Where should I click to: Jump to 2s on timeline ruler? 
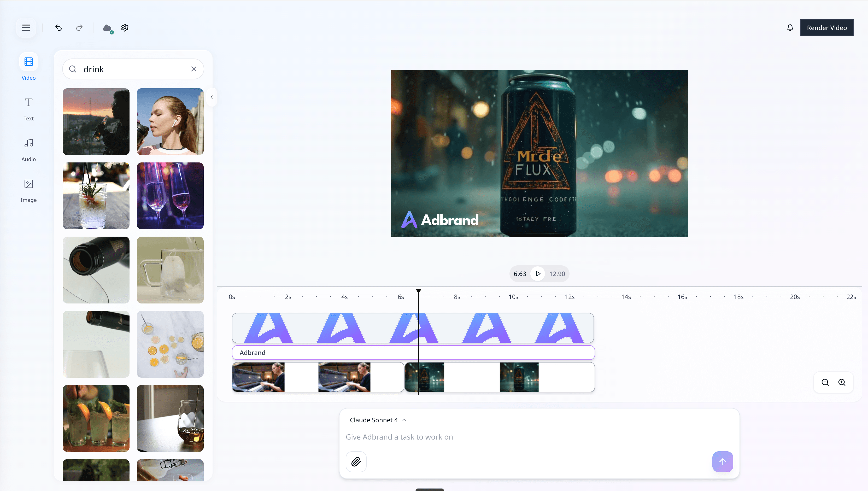[288, 297]
